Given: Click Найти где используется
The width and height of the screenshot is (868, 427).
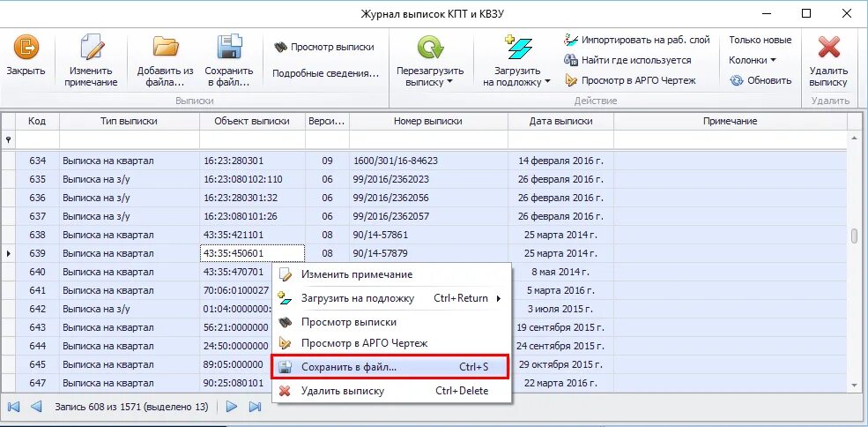Looking at the screenshot, I should 627,60.
